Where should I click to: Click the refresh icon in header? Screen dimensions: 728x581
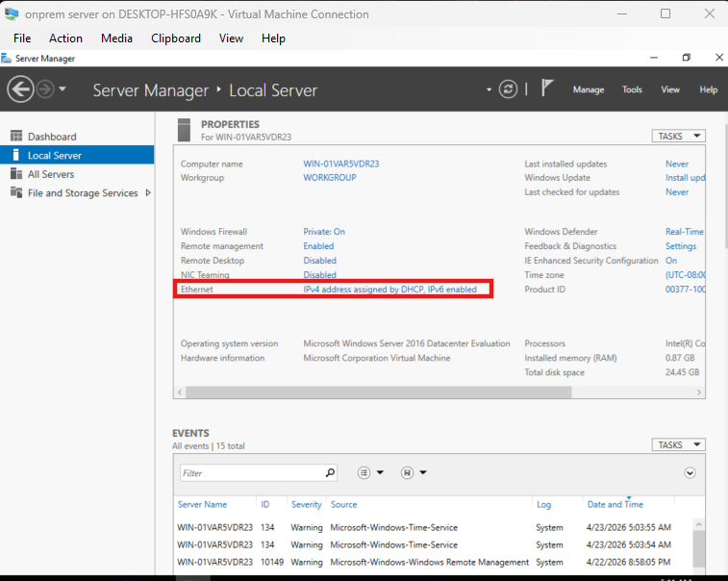[508, 89]
